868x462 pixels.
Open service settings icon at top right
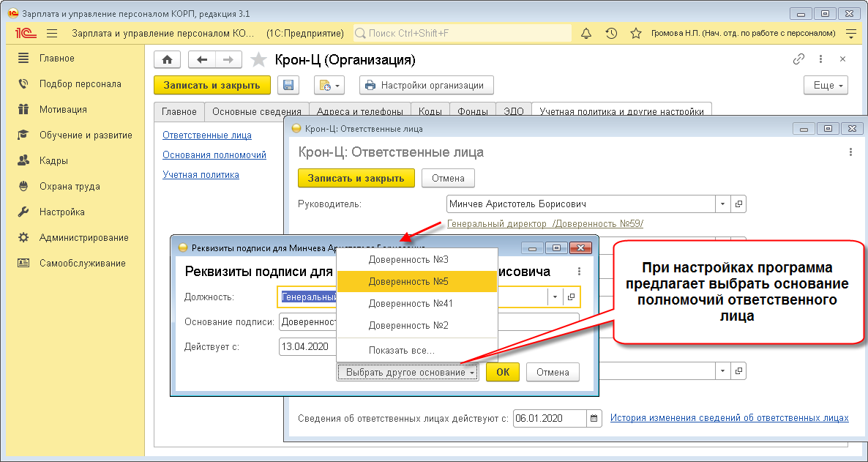point(851,33)
